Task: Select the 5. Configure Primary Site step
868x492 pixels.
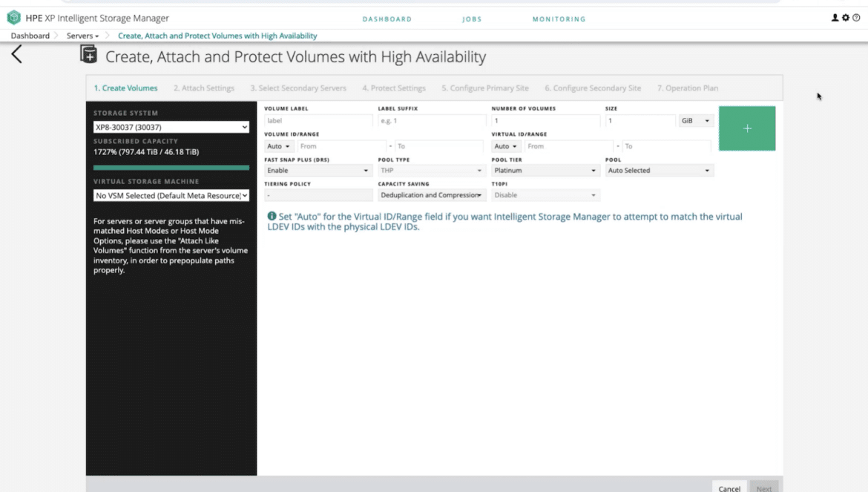Action: (485, 88)
